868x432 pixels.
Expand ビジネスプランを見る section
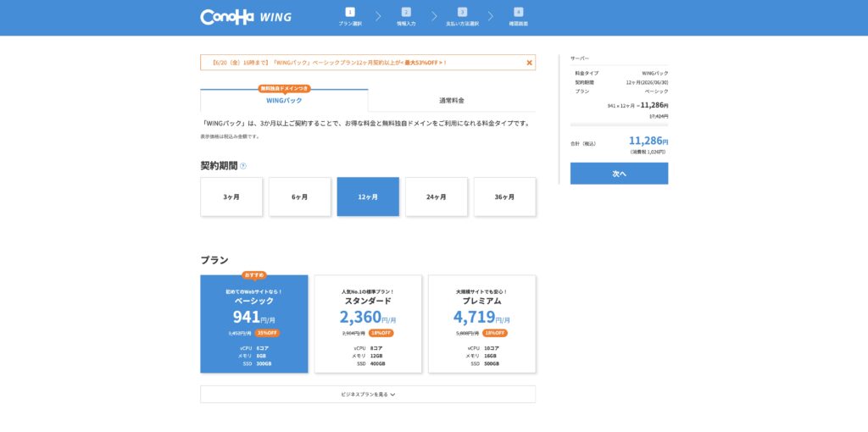click(368, 395)
